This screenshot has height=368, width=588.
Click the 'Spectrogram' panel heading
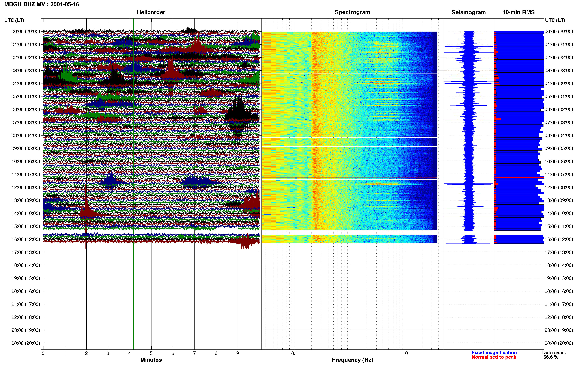click(352, 12)
